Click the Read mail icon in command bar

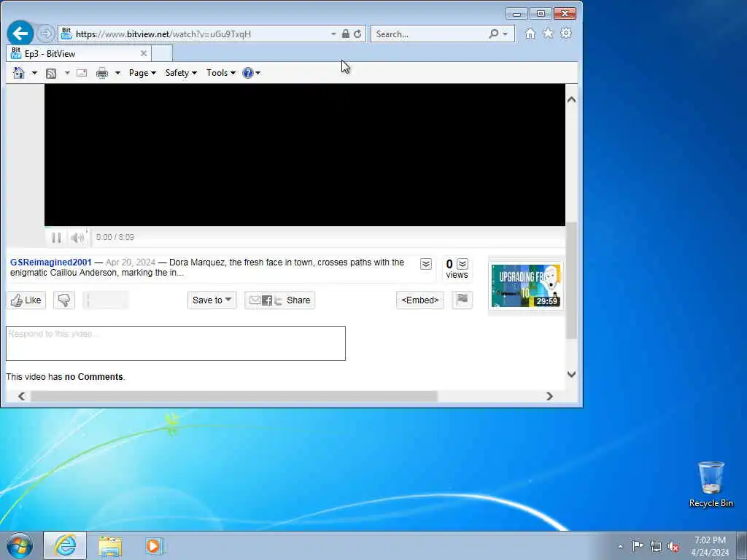click(82, 73)
